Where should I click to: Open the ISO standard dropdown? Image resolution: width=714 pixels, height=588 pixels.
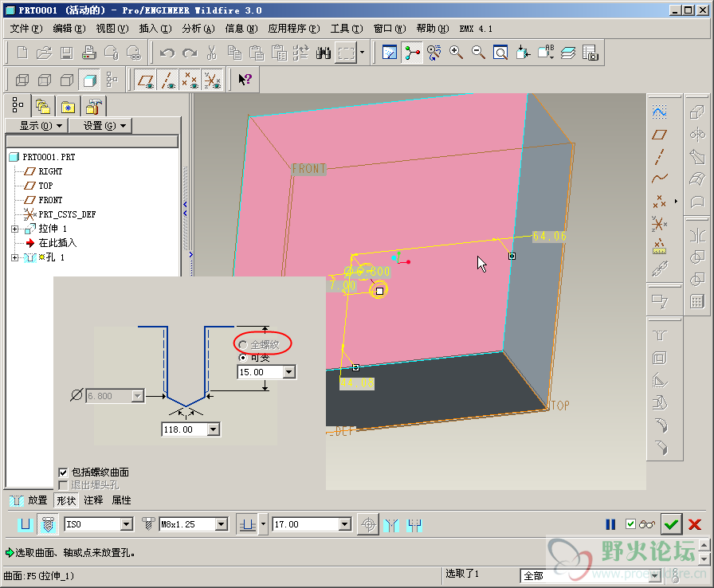pos(127,525)
